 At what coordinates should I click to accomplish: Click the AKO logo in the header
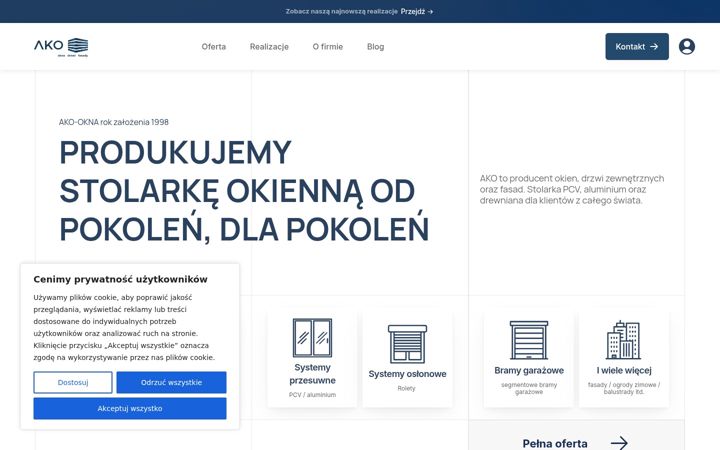tap(61, 47)
